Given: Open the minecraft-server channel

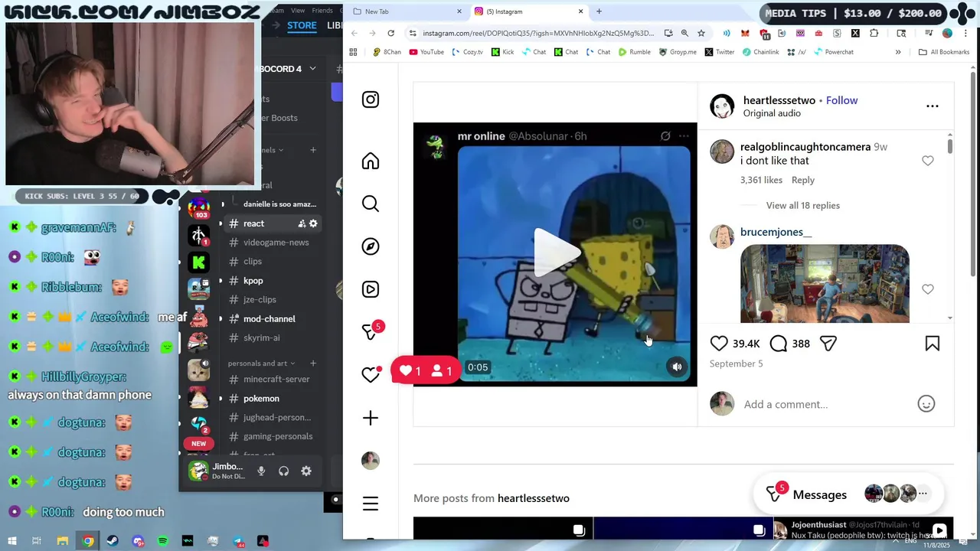Looking at the screenshot, I should pos(276,380).
